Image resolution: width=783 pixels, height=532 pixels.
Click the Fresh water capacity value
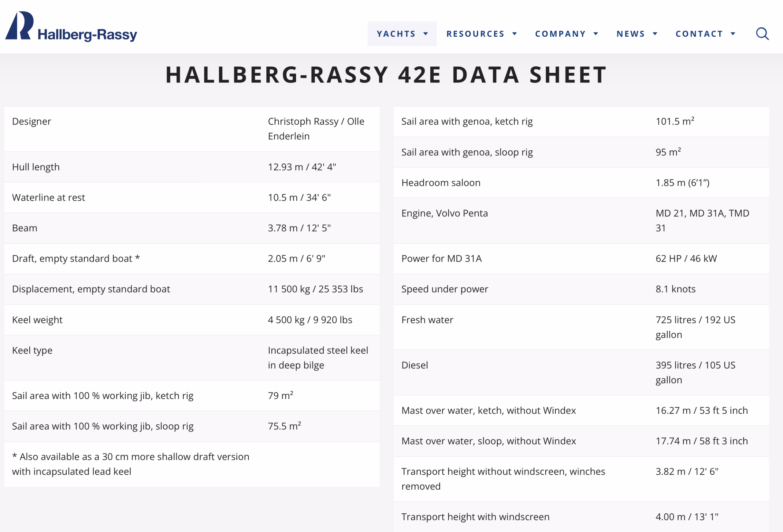pos(696,327)
